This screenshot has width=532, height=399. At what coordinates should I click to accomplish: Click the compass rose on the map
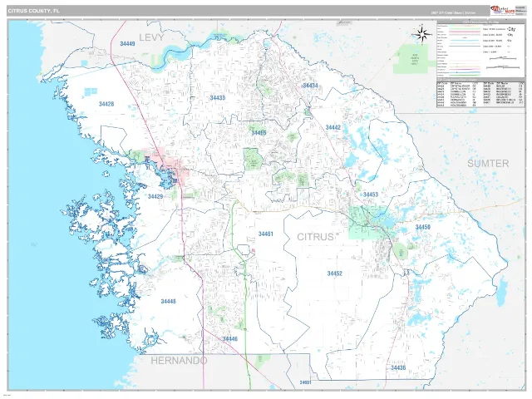[x=421, y=34]
